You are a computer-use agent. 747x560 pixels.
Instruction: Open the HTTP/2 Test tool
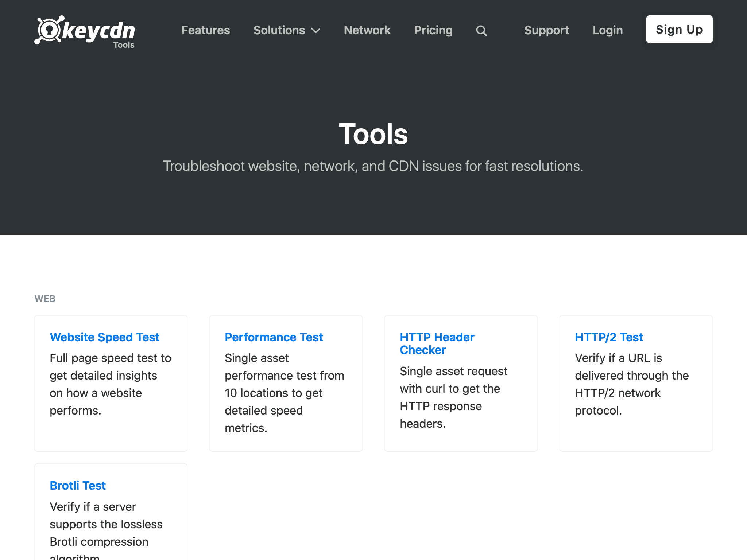point(609,337)
